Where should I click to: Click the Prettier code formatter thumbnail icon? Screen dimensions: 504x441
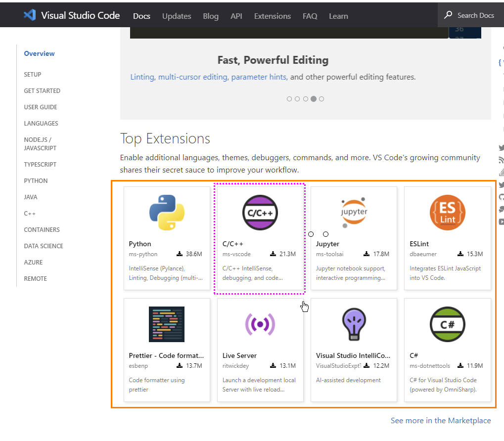pyautogui.click(x=167, y=324)
